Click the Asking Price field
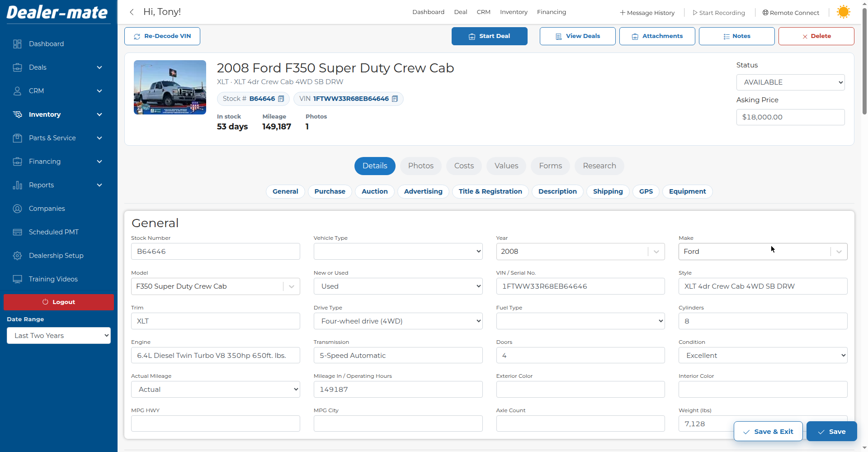This screenshot has width=868, height=452. coord(790,117)
